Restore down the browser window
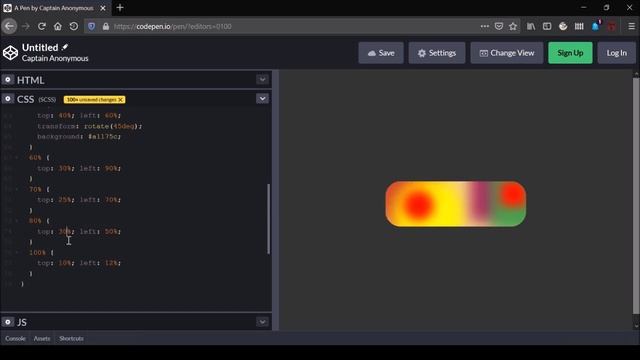 tap(607, 7)
